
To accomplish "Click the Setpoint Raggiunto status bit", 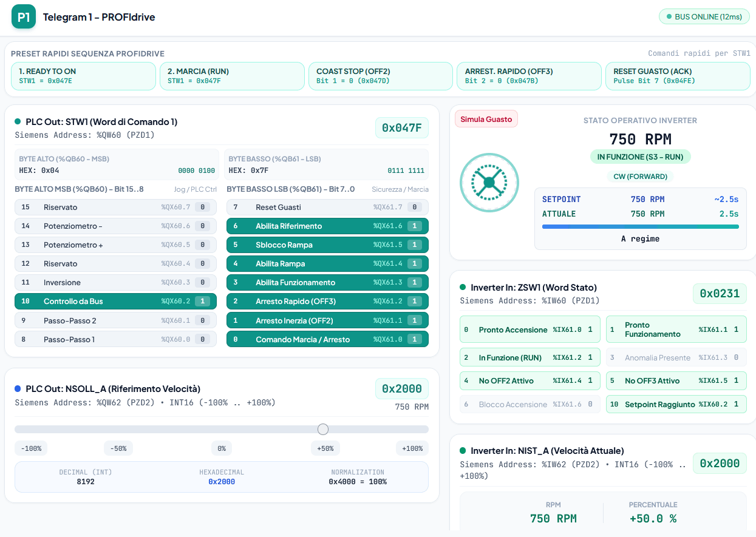I will 676,404.
